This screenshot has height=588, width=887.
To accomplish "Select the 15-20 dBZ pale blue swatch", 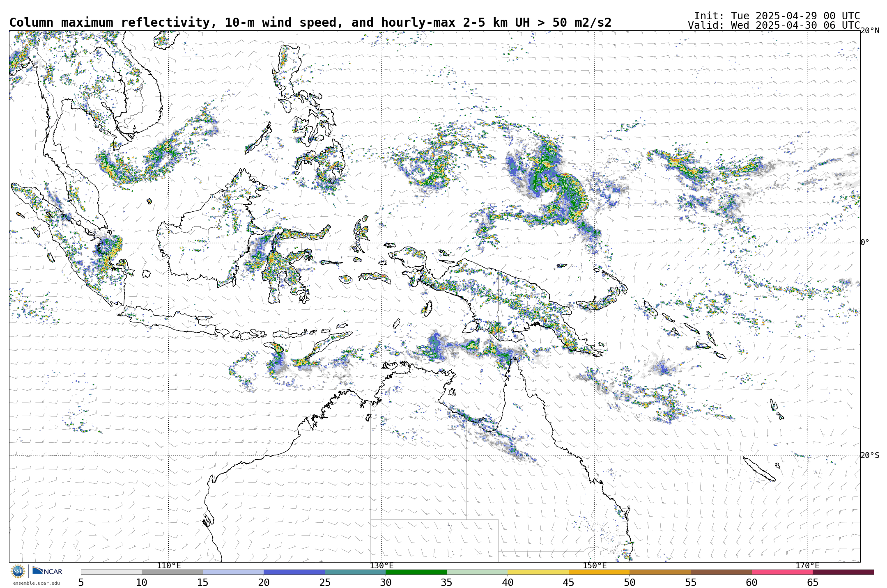I will [x=233, y=572].
